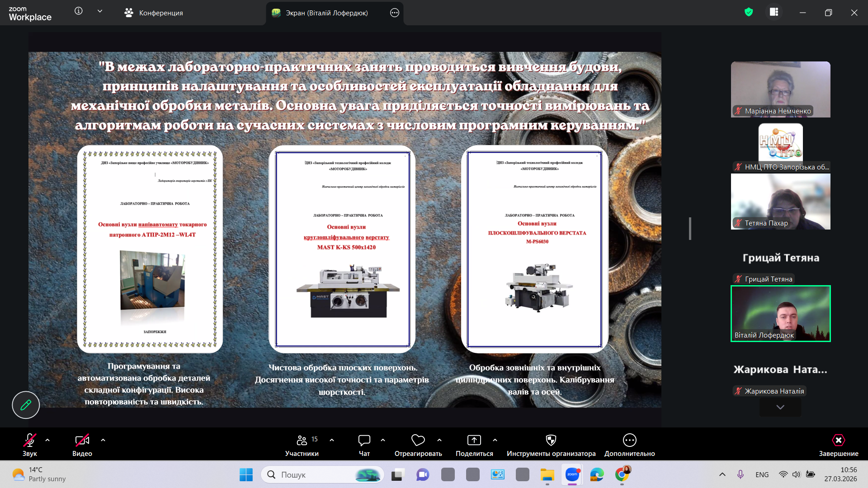Image resolution: width=868 pixels, height=488 pixels.
Task: Toggle Windows taskbar microphone indicator
Action: [x=741, y=474]
